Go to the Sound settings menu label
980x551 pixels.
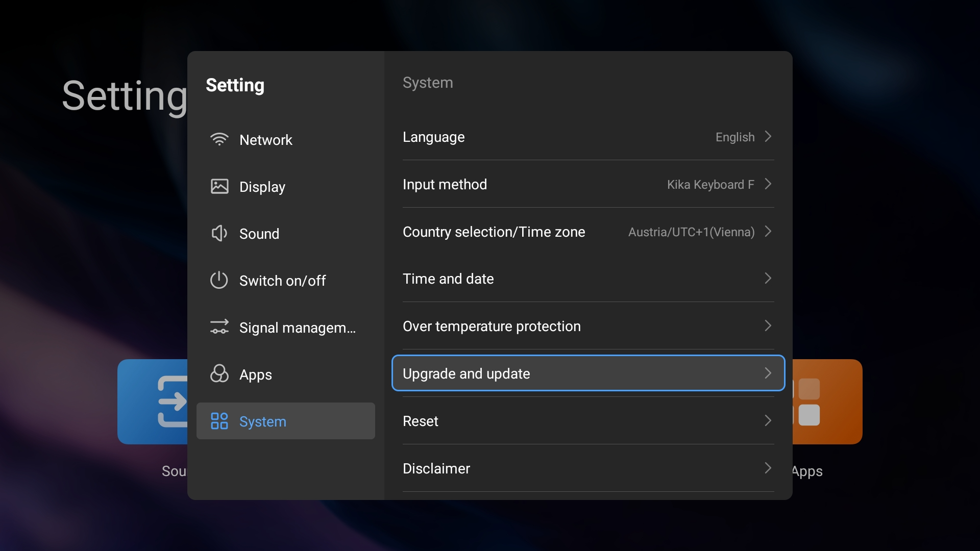(259, 234)
